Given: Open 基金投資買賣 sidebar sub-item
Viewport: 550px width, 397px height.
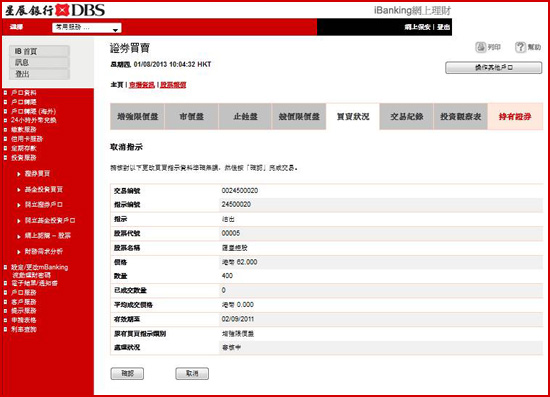Looking at the screenshot, I should [x=43, y=189].
